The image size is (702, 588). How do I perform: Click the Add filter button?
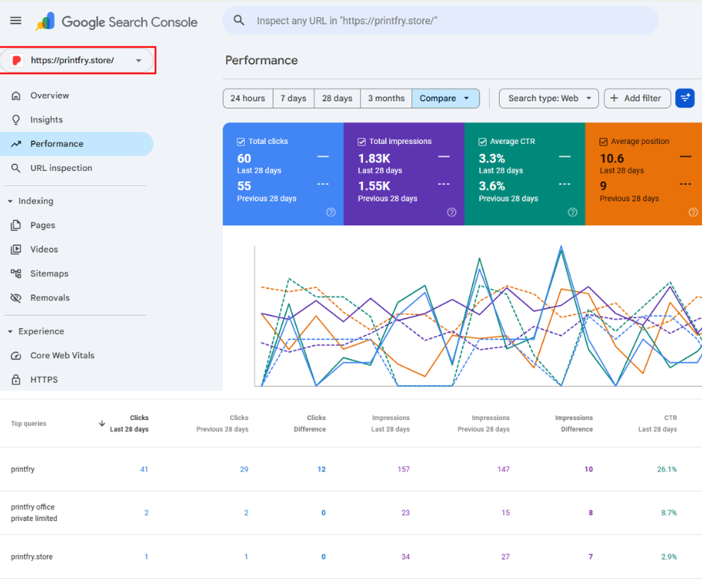636,98
